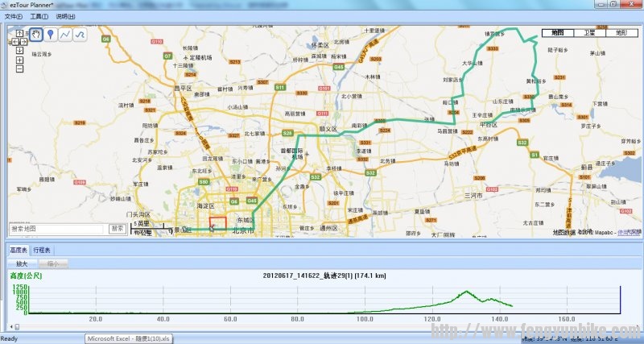Zoom out with the minus button
The image size is (644, 344).
tap(19, 68)
